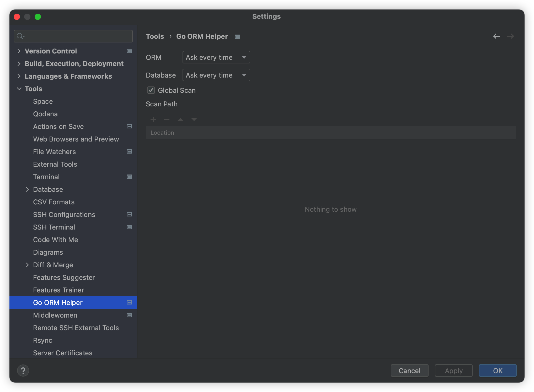Image resolution: width=534 pixels, height=392 pixels.
Task: Click the green zoom window button
Action: (x=38, y=17)
